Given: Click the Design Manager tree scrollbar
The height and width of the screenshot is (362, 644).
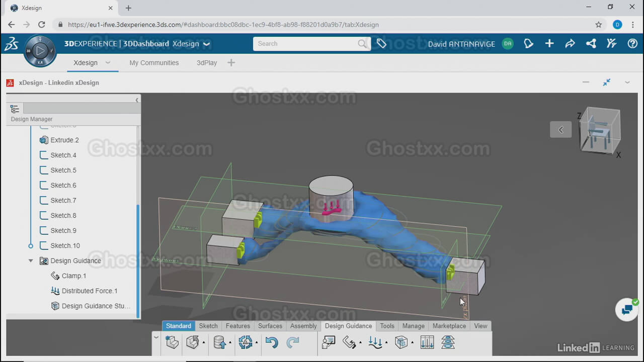Looking at the screenshot, I should [x=138, y=260].
